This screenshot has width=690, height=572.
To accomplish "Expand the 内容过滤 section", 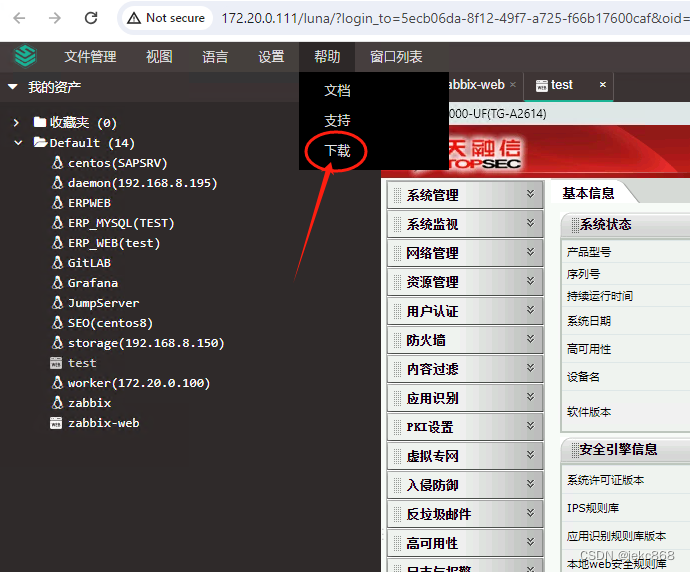I will 465,369.
